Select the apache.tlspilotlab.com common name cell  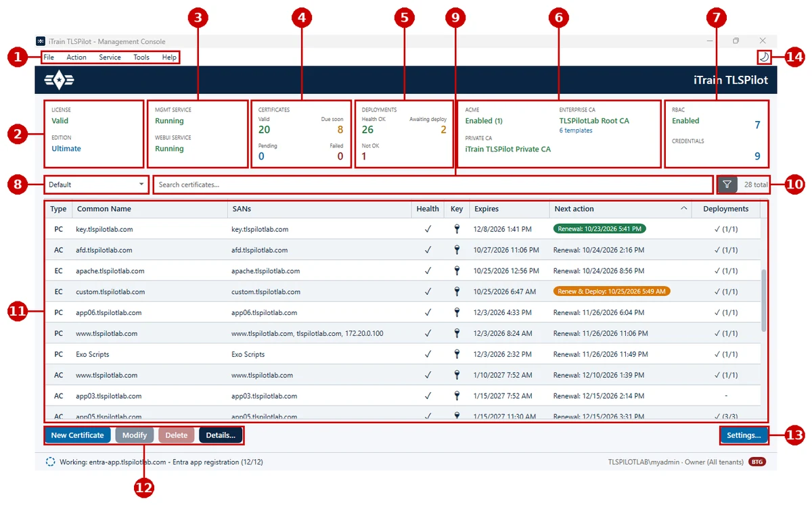point(110,271)
